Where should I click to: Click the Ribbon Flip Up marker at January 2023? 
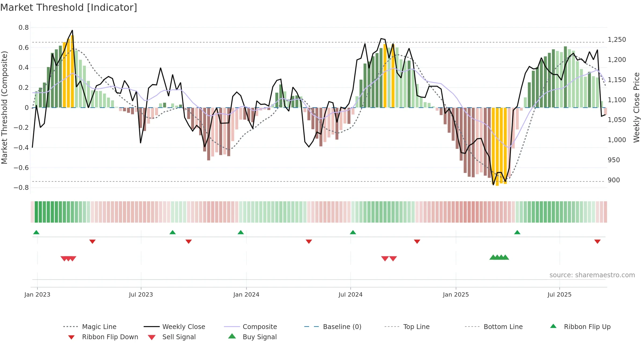point(36,232)
